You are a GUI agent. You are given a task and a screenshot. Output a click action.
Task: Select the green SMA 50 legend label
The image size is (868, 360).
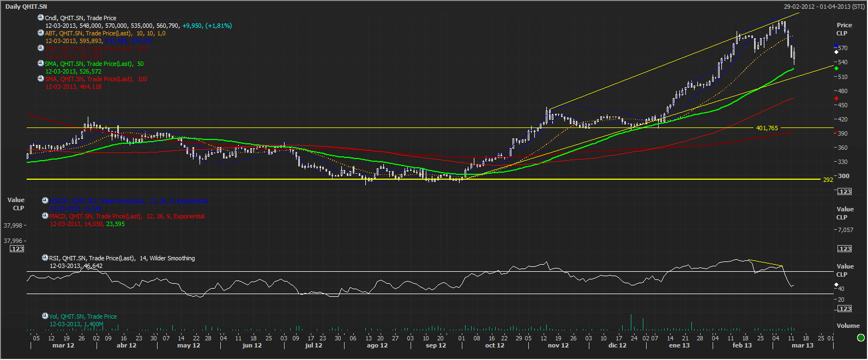tap(94, 64)
